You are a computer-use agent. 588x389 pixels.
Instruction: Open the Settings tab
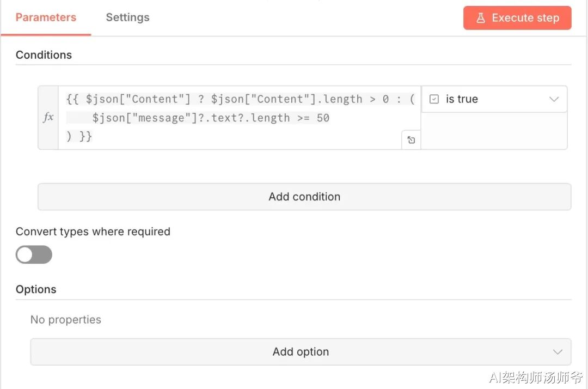point(127,17)
